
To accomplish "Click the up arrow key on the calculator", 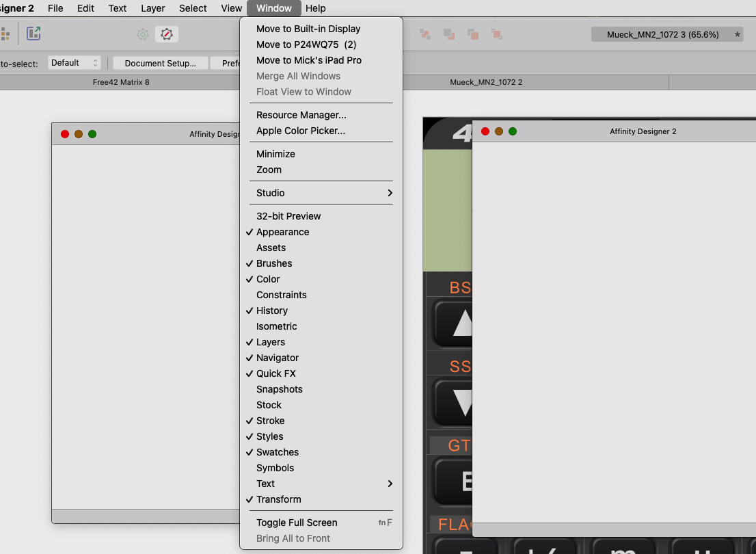I will click(x=453, y=323).
